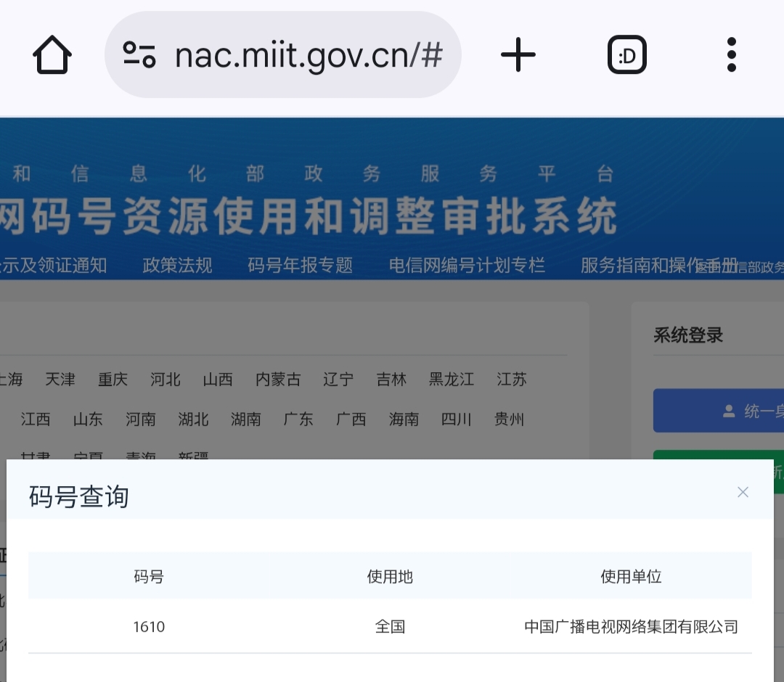Open 电信网编号计划专栏 navigation item
Screen dimensions: 784x682
coord(467,266)
